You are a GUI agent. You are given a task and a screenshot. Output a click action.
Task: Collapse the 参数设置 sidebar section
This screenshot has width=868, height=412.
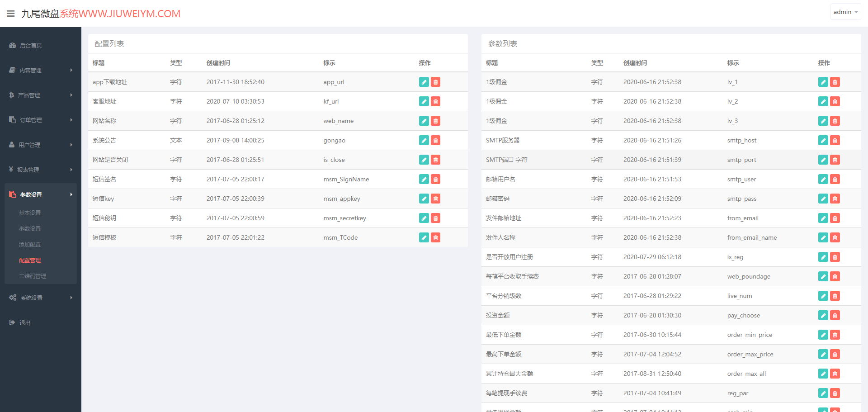41,194
